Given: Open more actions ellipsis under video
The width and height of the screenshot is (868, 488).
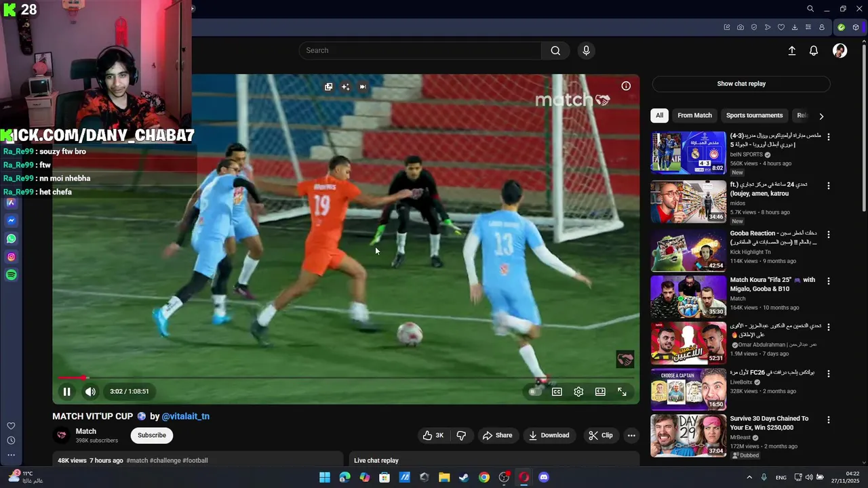Looking at the screenshot, I should 631,435.
